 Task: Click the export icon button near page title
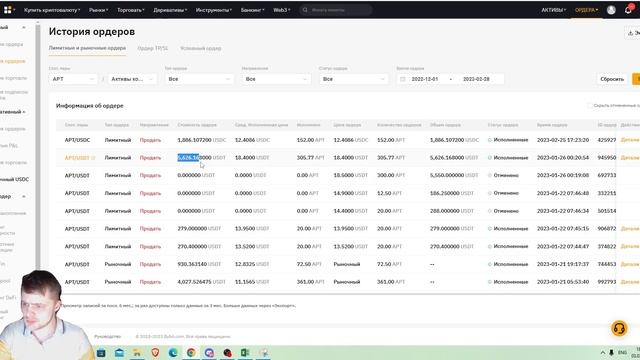(x=633, y=33)
